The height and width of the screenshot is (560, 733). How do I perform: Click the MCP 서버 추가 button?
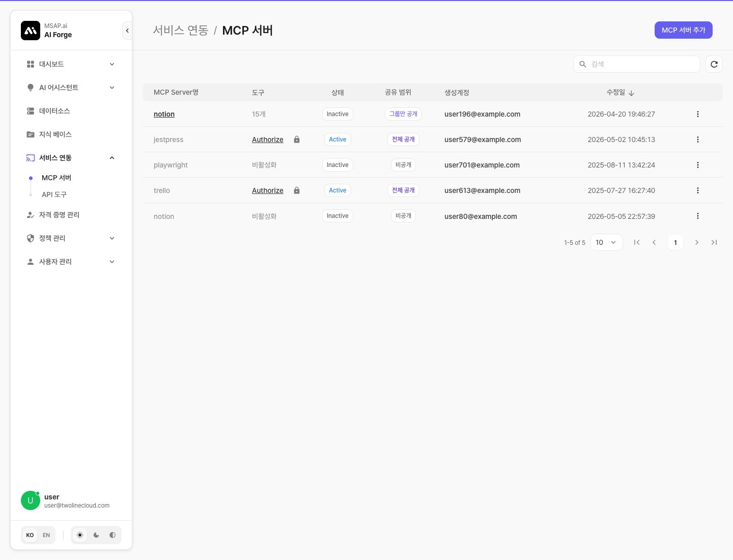(684, 30)
